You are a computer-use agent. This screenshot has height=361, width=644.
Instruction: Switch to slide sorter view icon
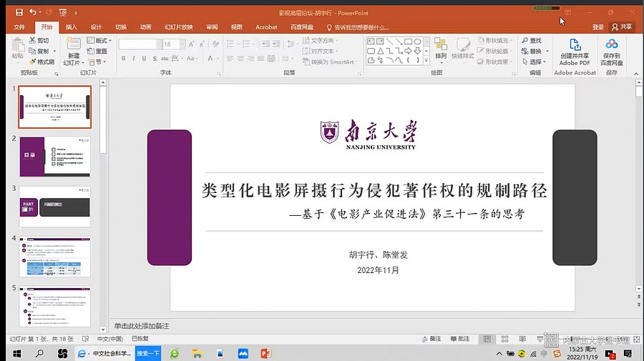pyautogui.click(x=504, y=339)
